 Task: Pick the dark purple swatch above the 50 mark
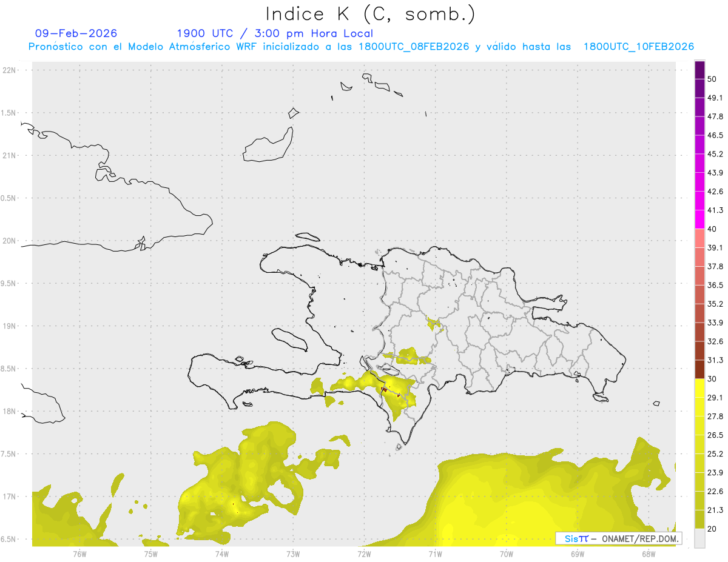click(x=699, y=70)
